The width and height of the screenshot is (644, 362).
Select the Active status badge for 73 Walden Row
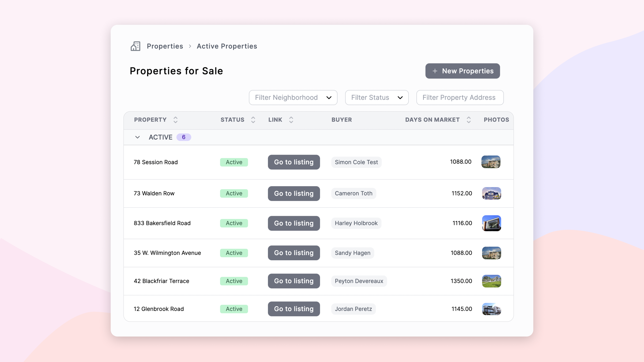[234, 193]
